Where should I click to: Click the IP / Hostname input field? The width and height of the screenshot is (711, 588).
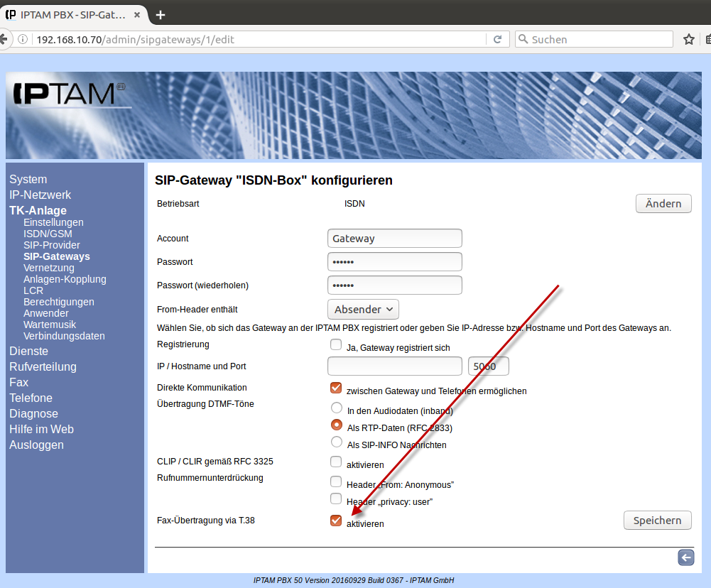[394, 366]
